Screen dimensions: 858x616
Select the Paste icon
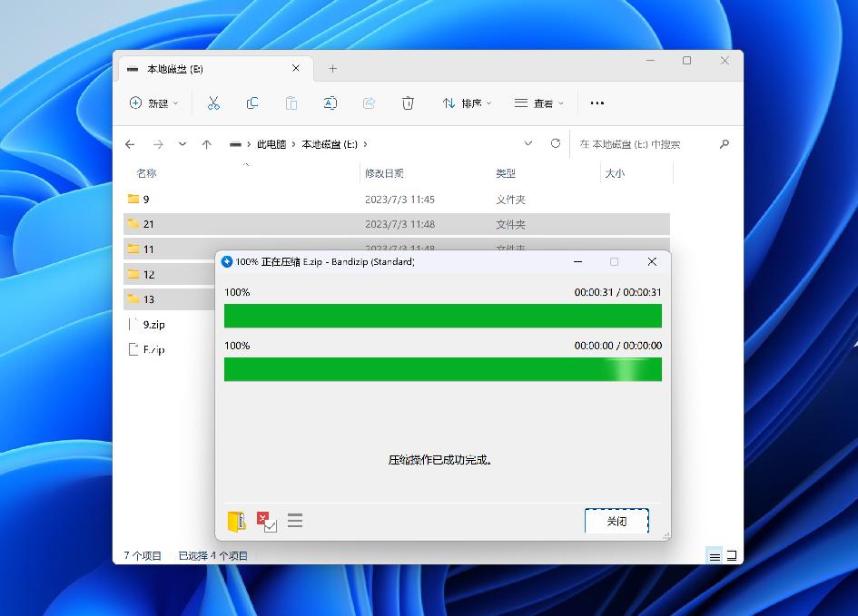tap(291, 103)
